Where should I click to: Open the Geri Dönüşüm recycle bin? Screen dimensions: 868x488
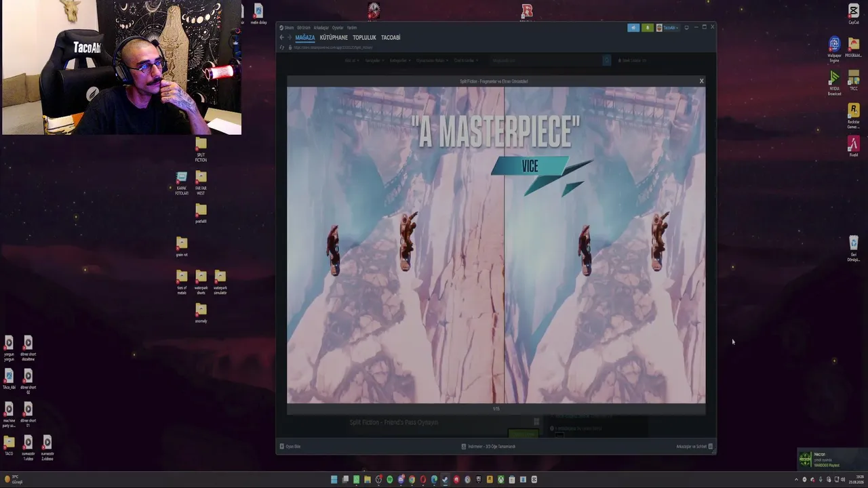[x=854, y=249]
